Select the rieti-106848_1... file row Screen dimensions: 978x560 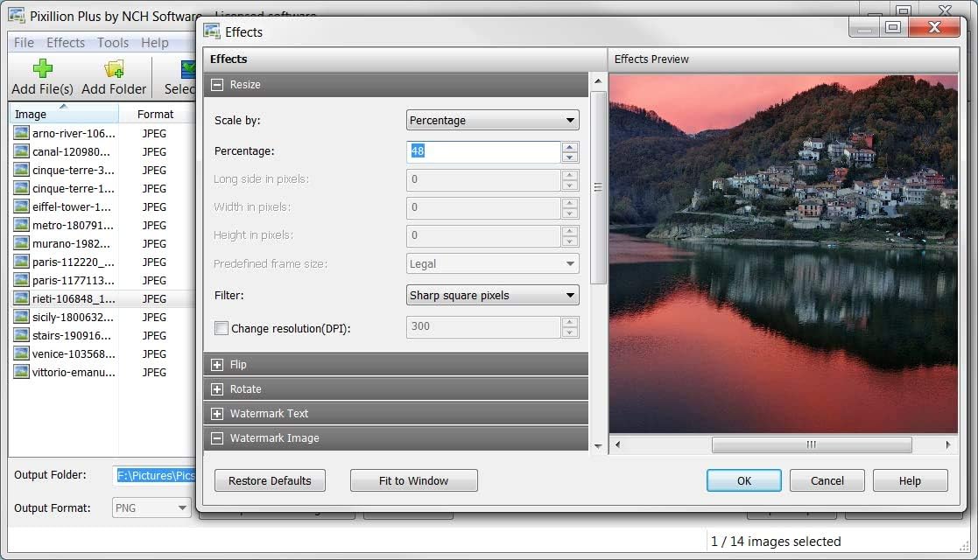(103, 298)
